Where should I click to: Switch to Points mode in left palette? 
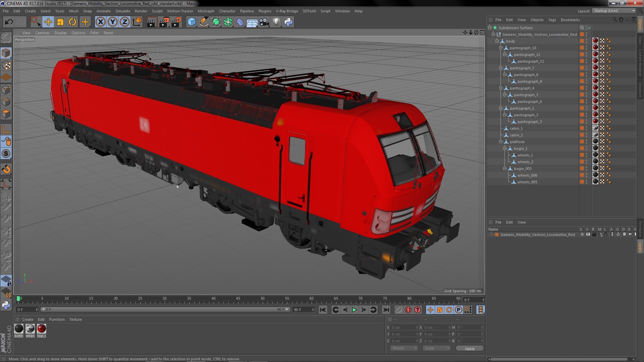pyautogui.click(x=6, y=90)
